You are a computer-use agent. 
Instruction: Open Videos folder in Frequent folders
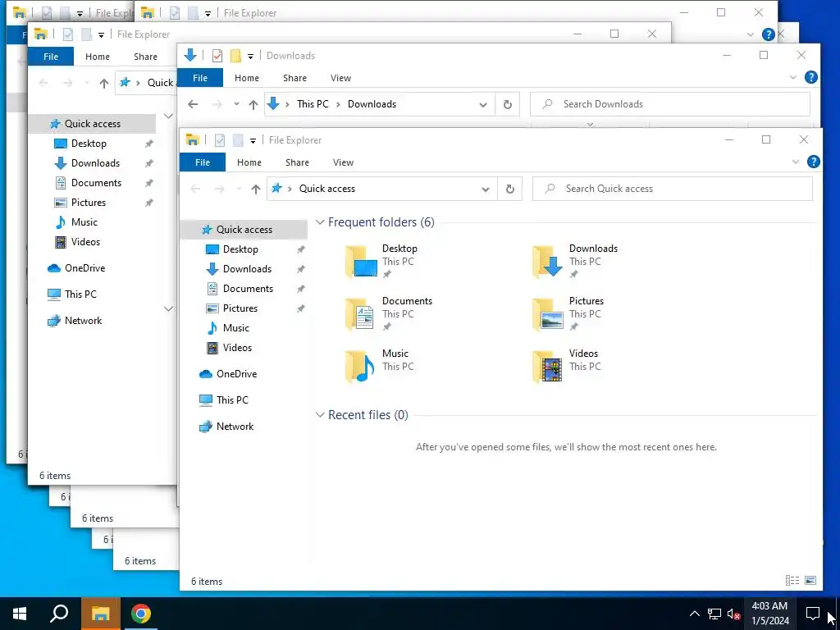pos(566,367)
